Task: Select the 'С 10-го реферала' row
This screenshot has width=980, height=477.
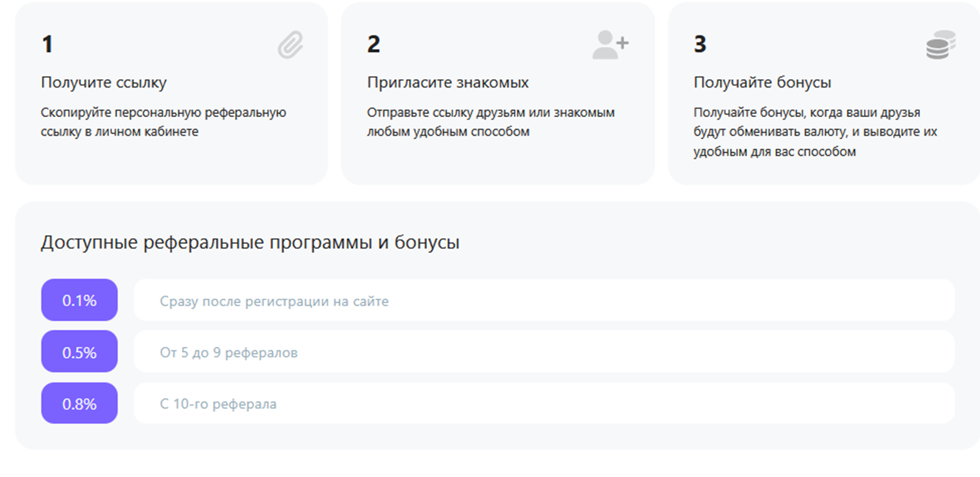Action: (x=543, y=404)
